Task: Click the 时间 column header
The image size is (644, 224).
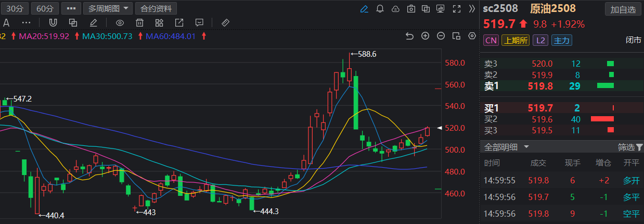Action: 492,163
